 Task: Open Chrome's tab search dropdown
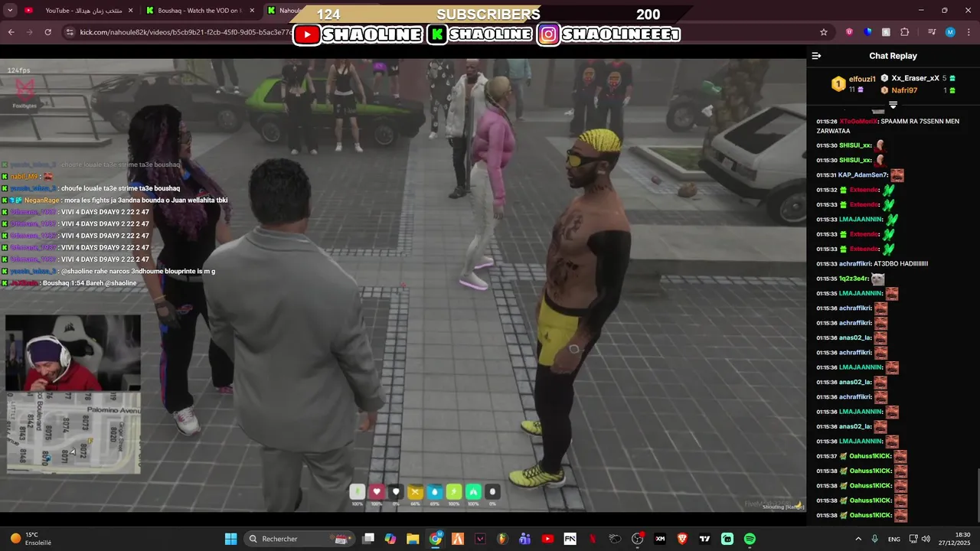point(10,10)
